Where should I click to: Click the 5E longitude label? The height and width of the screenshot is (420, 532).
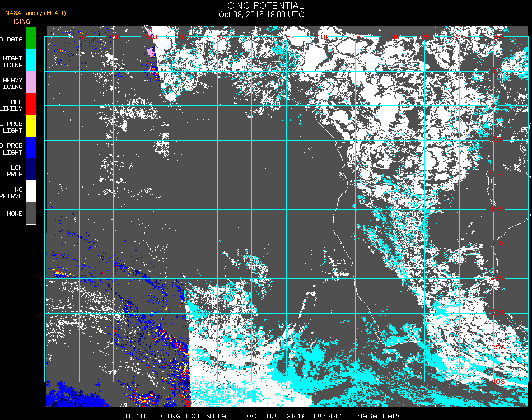(x=291, y=36)
